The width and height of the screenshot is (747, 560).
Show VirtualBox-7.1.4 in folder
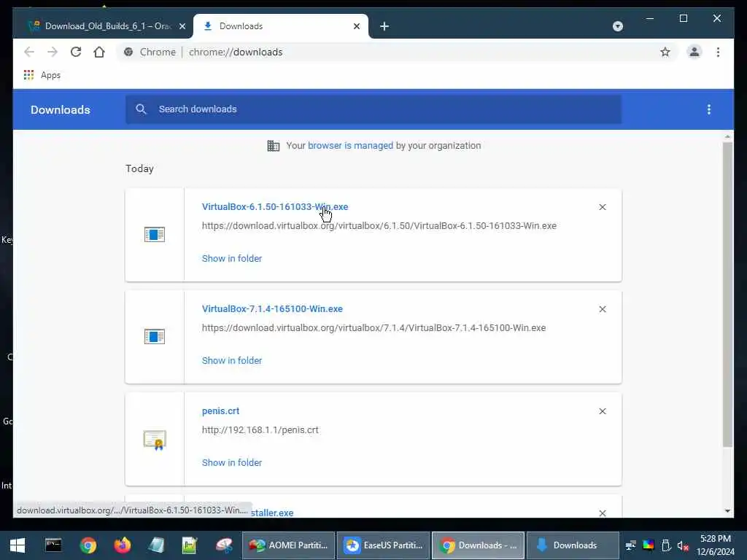click(231, 361)
